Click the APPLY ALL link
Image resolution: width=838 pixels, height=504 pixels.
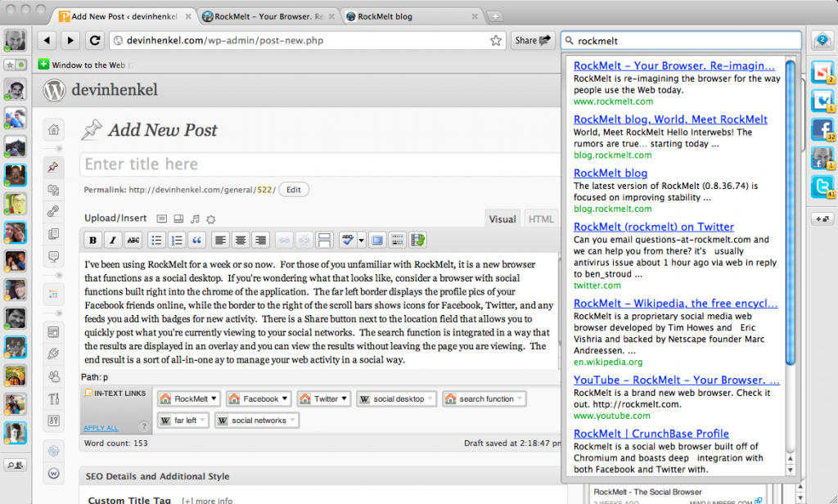coord(101,428)
